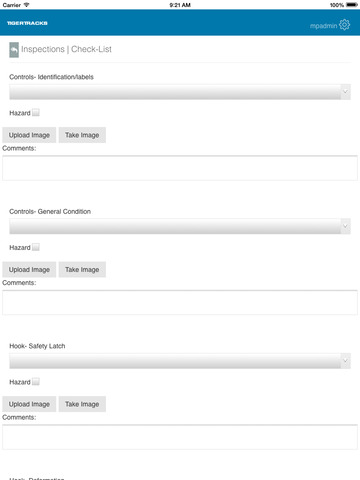Tap the TIGERTRACKS logo in header
This screenshot has width=360, height=480.
click(x=27, y=23)
